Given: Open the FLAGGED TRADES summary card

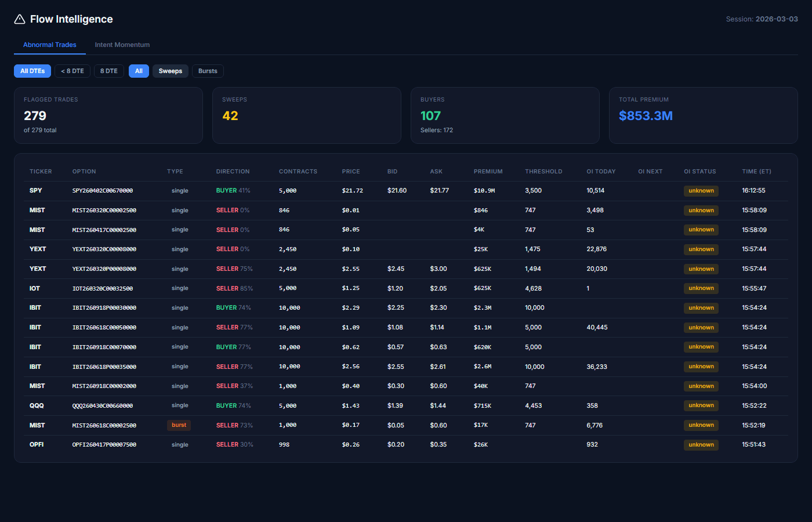Looking at the screenshot, I should click(108, 115).
